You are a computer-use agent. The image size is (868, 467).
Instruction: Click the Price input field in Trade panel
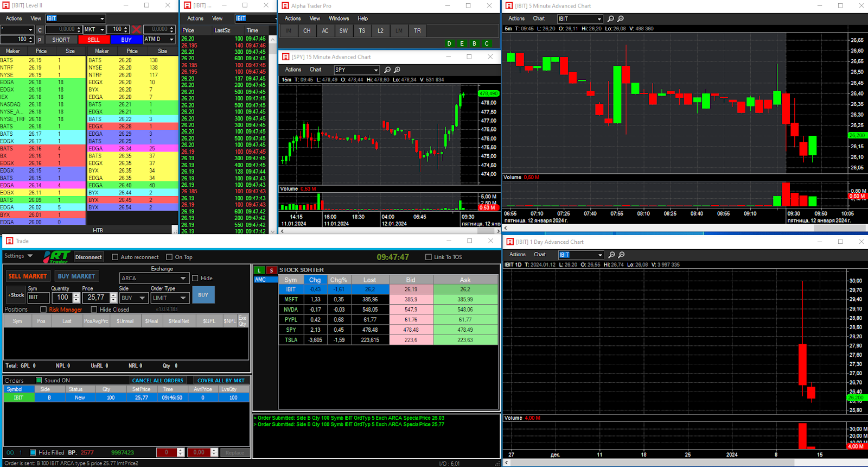pos(96,298)
